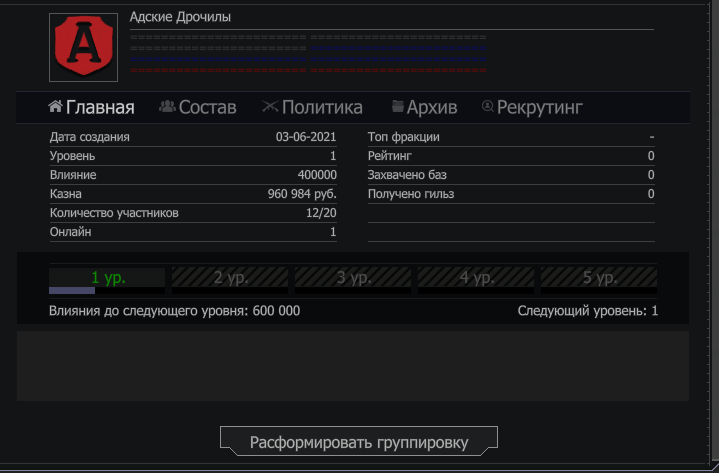Switch to the Политика tab
Image resolution: width=719 pixels, height=473 pixels.
click(322, 108)
